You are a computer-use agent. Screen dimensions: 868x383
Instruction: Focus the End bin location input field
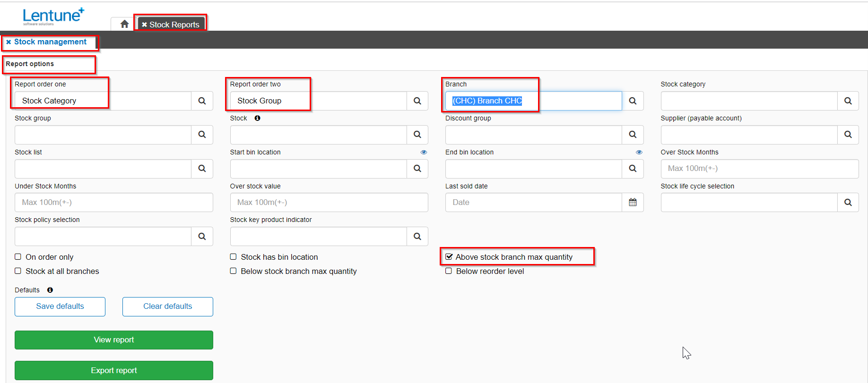point(534,169)
